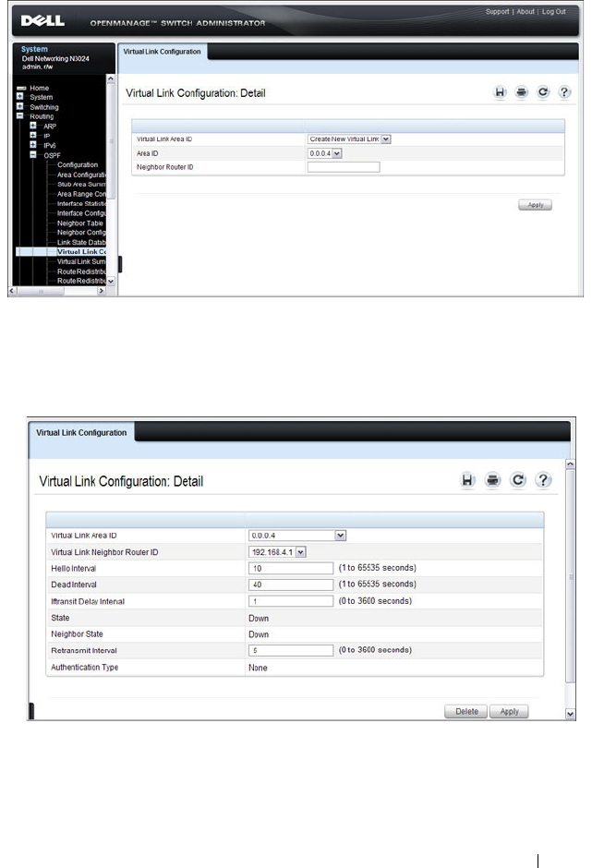
Task: Click lower panel scroll-down arrow
Action: tap(571, 714)
